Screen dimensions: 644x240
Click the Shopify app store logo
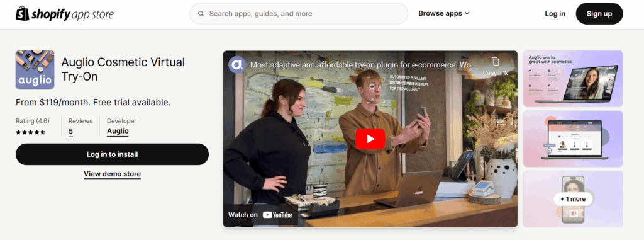coord(65,14)
